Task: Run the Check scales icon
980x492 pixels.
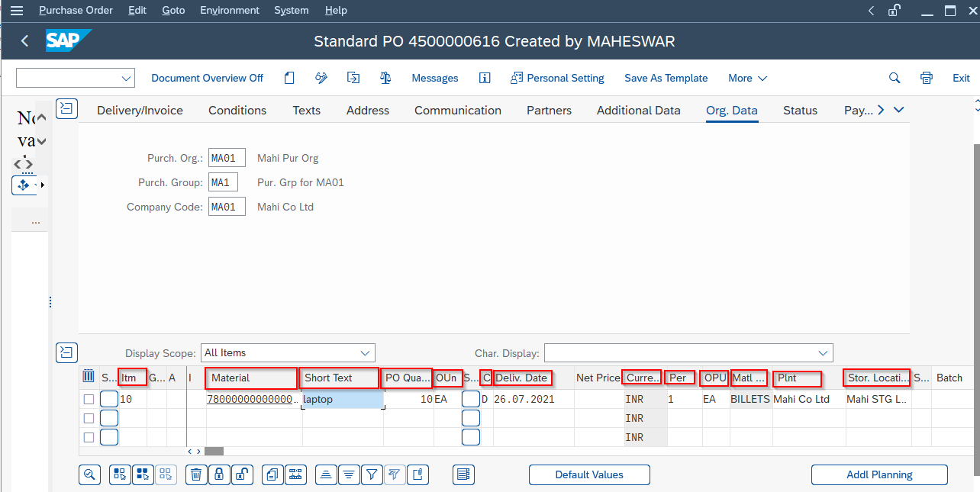Action: [385, 78]
